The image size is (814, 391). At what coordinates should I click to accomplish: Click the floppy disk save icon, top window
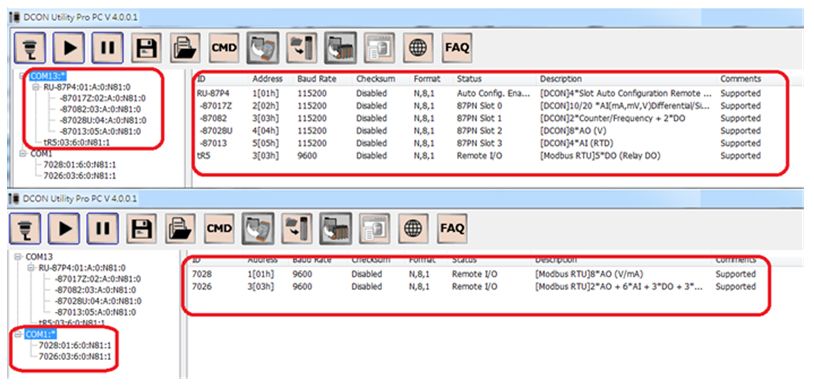146,48
